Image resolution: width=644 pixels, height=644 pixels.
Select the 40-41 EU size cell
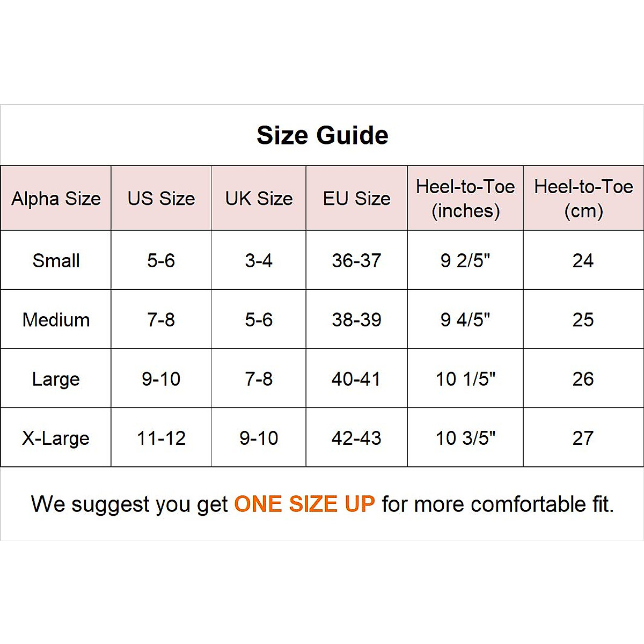356,379
